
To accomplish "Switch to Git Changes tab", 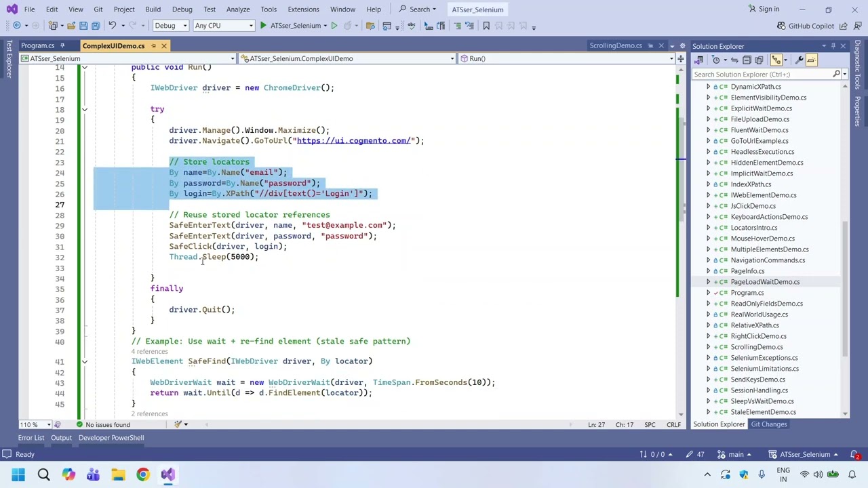I will [x=769, y=424].
